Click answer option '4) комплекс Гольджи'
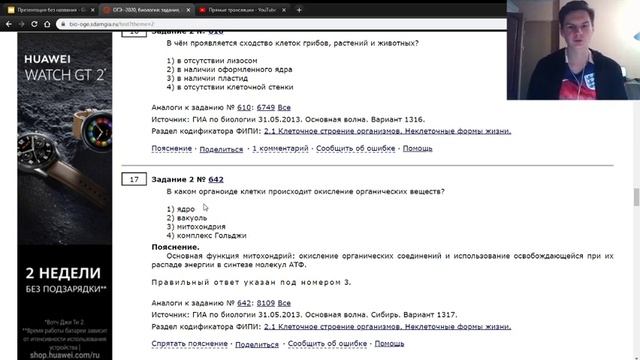 click(x=207, y=236)
